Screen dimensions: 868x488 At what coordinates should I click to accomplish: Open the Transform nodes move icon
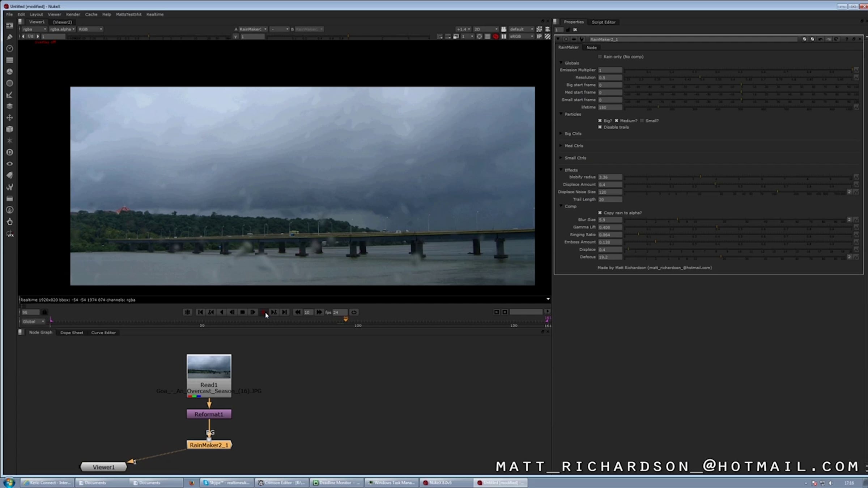[x=10, y=118]
